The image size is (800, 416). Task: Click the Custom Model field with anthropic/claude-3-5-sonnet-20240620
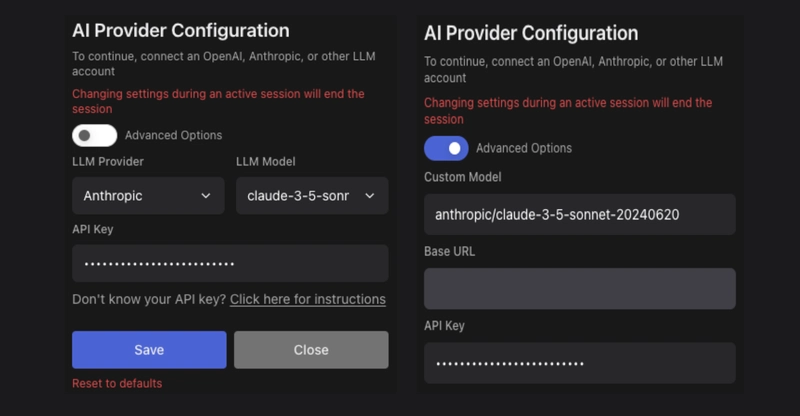click(580, 215)
